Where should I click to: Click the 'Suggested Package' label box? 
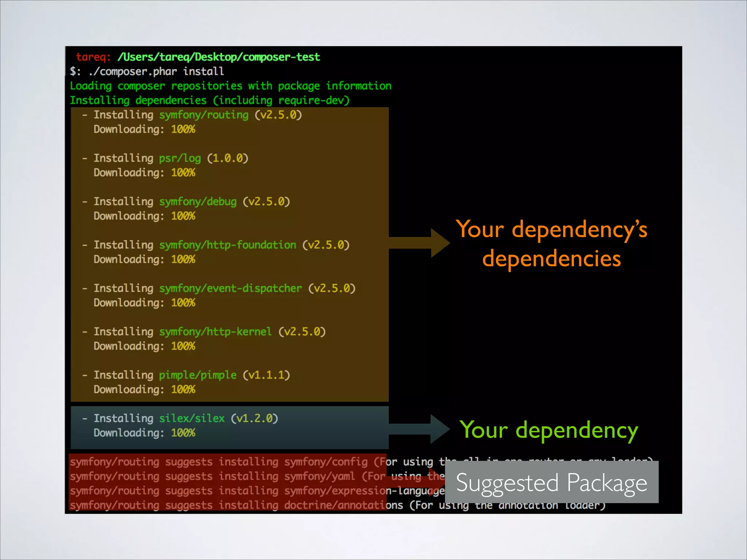[x=551, y=482]
